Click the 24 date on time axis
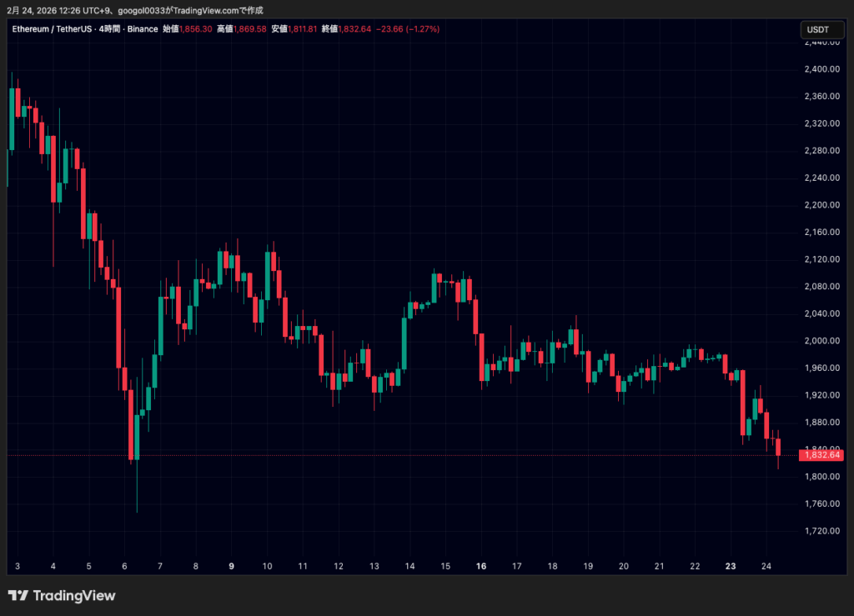 [x=766, y=566]
